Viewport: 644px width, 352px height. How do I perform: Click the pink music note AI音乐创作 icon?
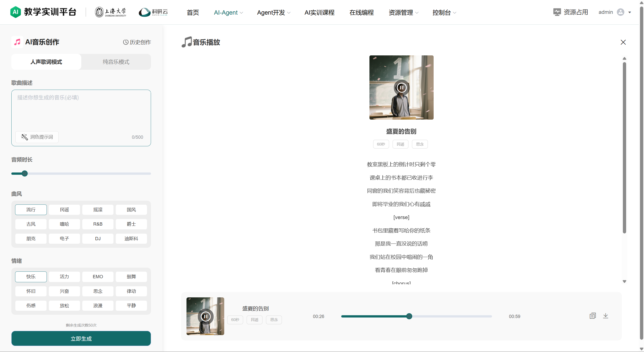17,42
